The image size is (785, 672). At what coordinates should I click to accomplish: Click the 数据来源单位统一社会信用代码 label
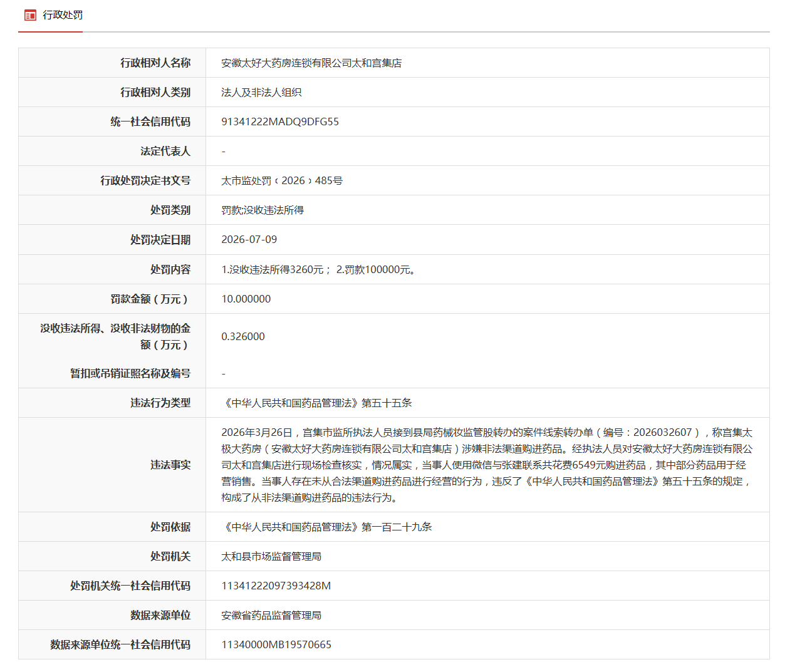(120, 644)
